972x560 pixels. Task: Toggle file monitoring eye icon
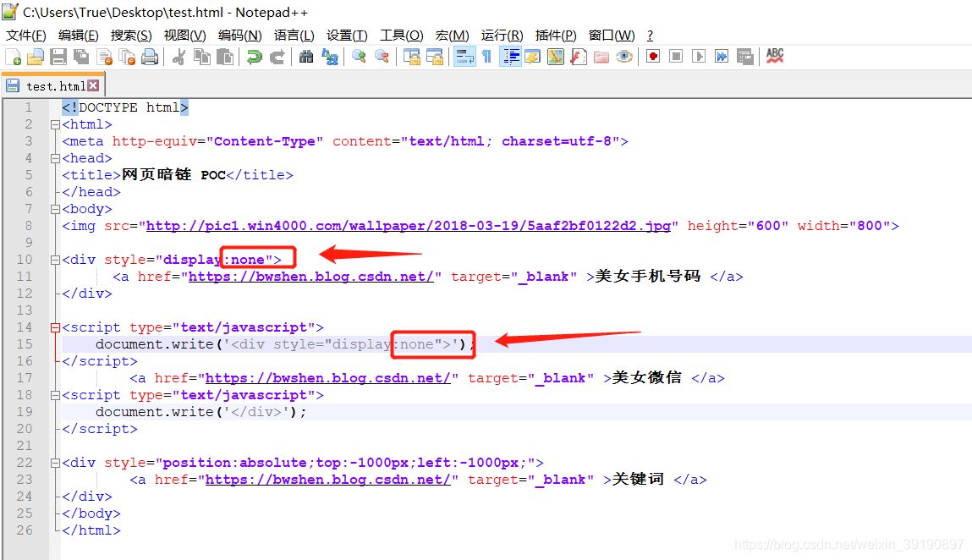(625, 57)
